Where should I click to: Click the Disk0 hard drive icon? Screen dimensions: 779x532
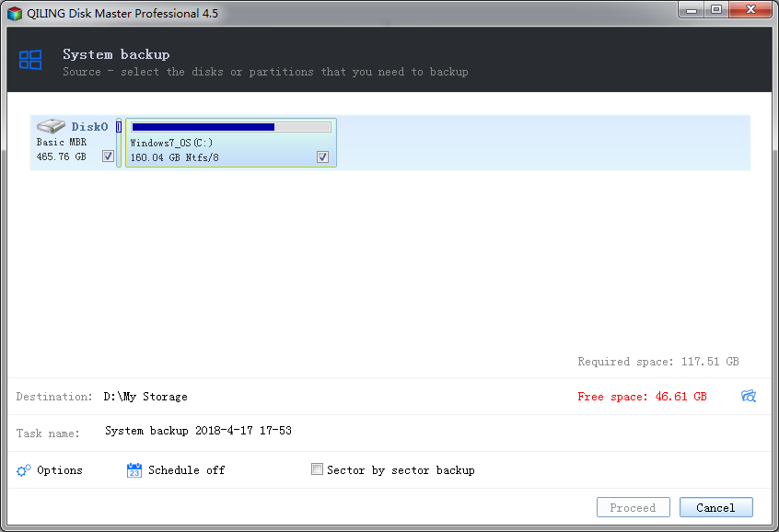click(51, 126)
